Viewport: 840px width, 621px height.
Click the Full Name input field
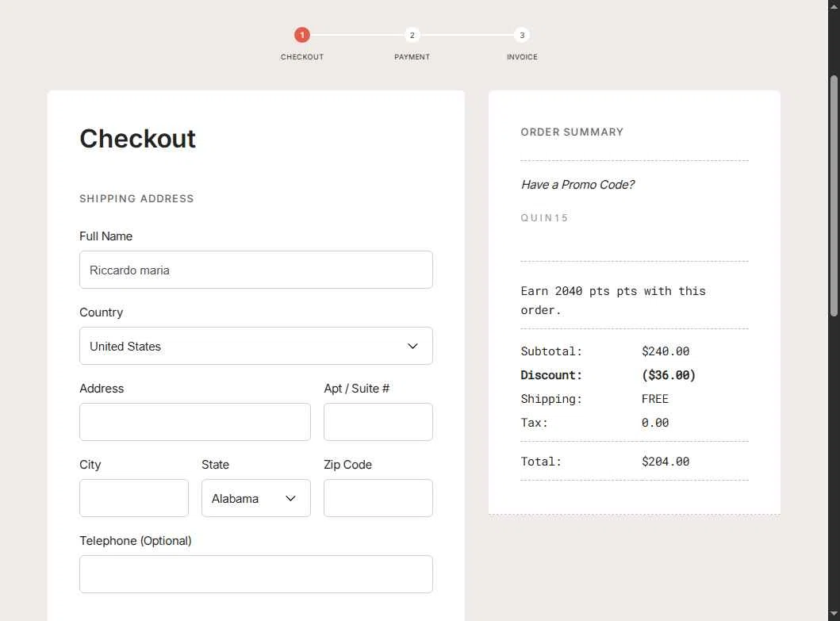[256, 270]
